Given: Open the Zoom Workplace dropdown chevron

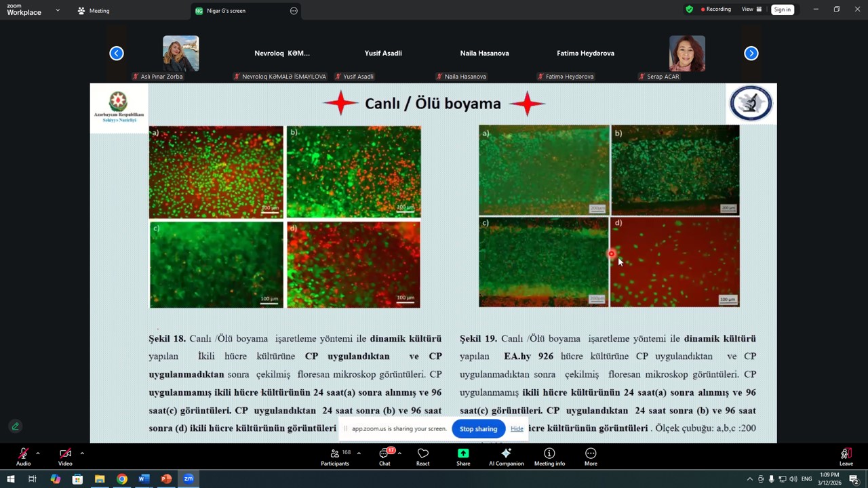Looking at the screenshot, I should pyautogui.click(x=58, y=10).
